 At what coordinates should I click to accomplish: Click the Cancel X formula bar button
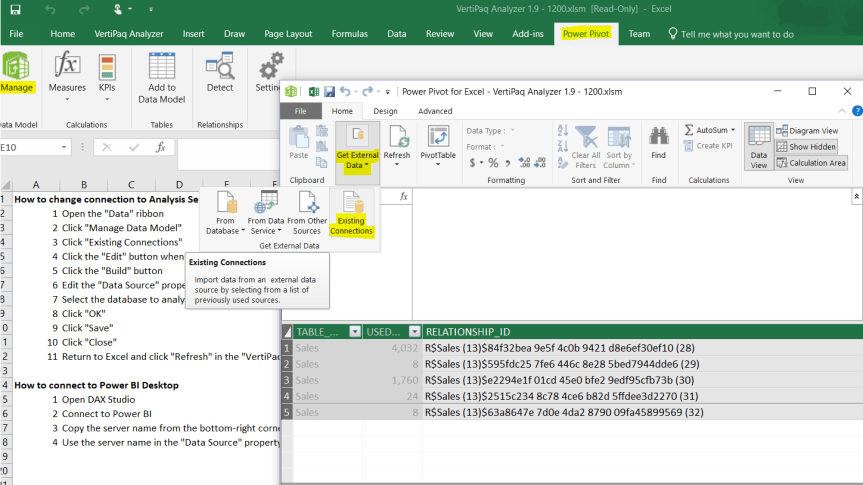pyautogui.click(x=107, y=147)
